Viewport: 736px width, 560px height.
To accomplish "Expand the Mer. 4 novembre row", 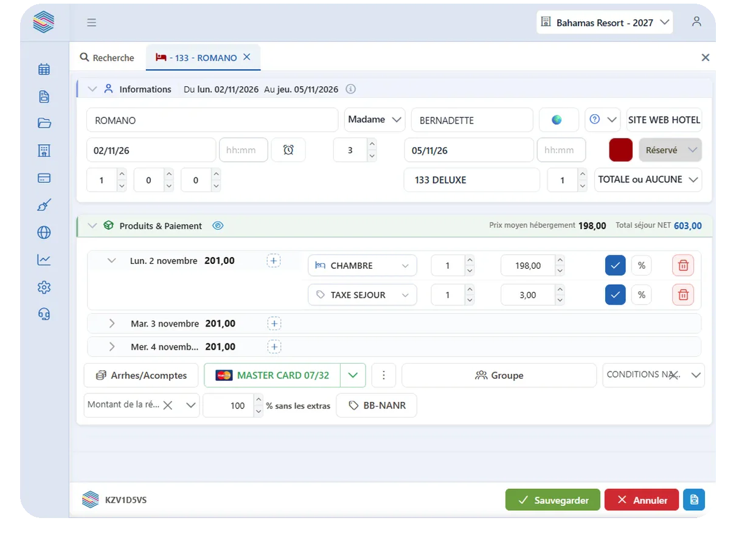I will coord(112,347).
